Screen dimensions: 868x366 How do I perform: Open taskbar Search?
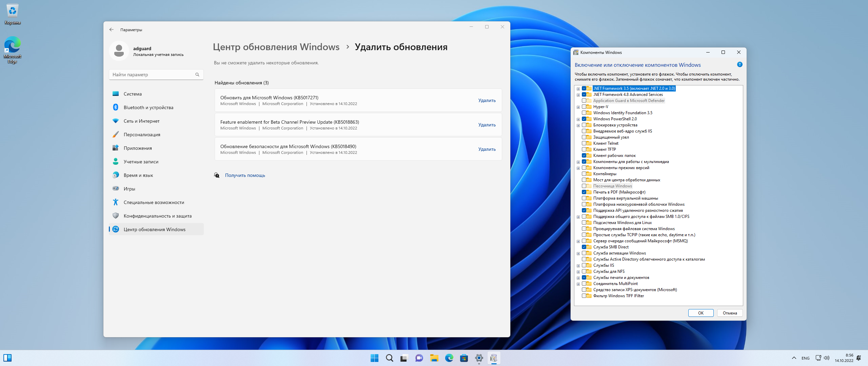[389, 358]
